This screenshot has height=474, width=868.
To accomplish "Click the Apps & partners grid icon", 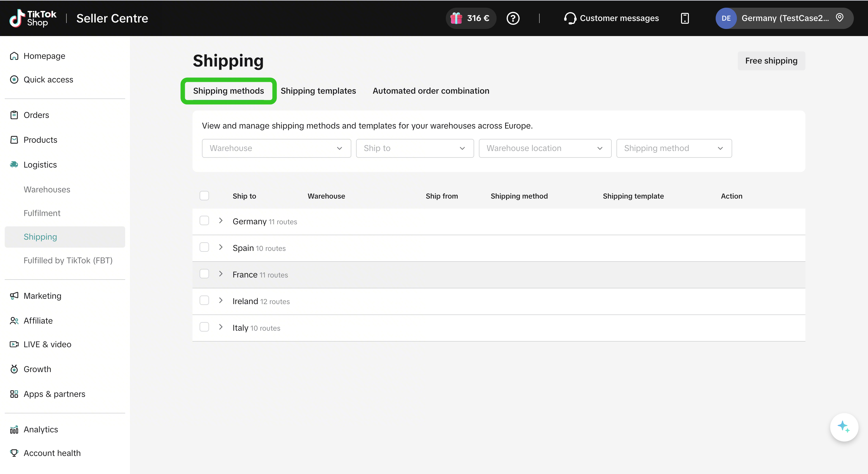I will pyautogui.click(x=14, y=394).
